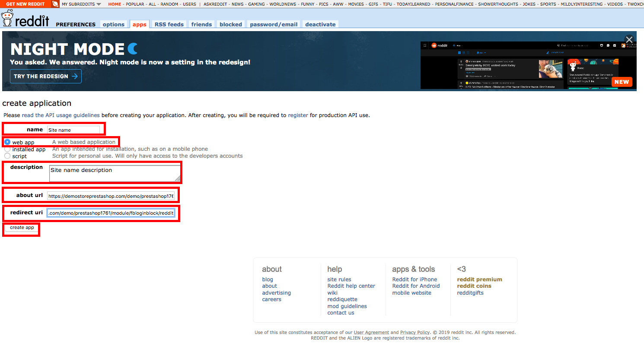
Task: Switch to the options tab
Action: point(114,24)
